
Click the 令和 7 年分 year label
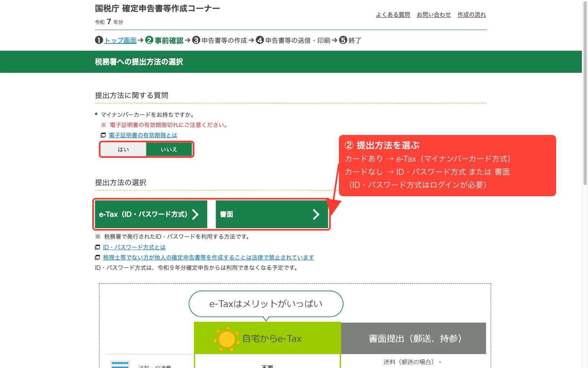point(109,22)
